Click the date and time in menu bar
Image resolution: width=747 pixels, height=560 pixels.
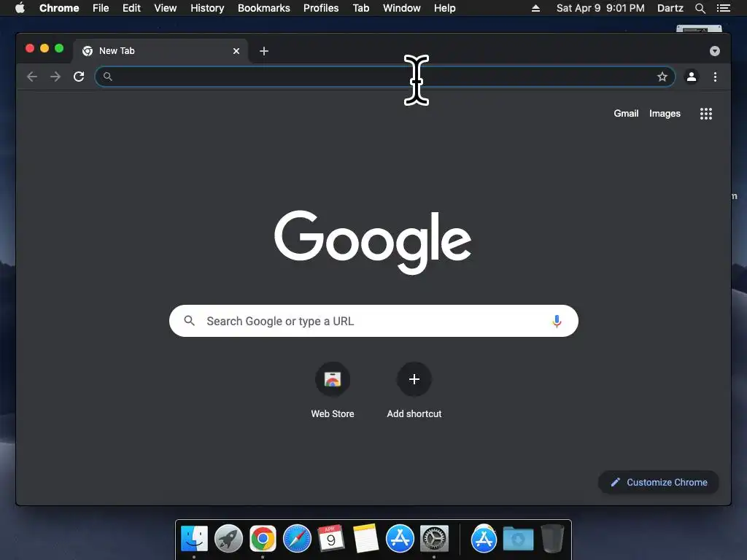coord(600,8)
